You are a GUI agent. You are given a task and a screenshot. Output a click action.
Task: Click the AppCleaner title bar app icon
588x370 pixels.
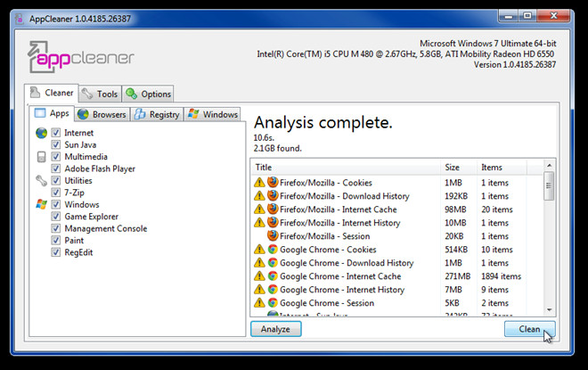click(20, 19)
